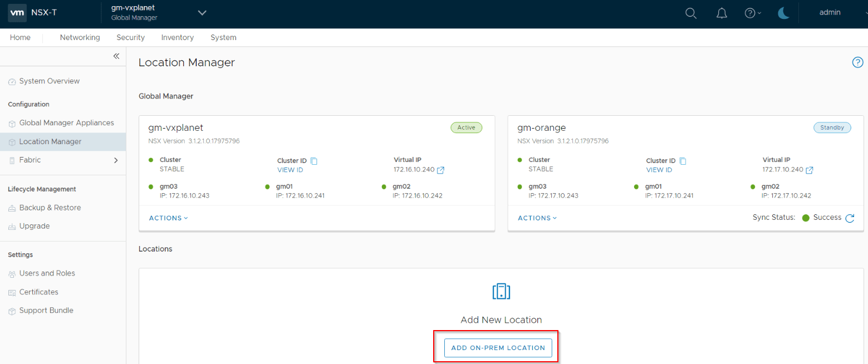Open the Inventory tab
The image size is (868, 364).
click(178, 37)
